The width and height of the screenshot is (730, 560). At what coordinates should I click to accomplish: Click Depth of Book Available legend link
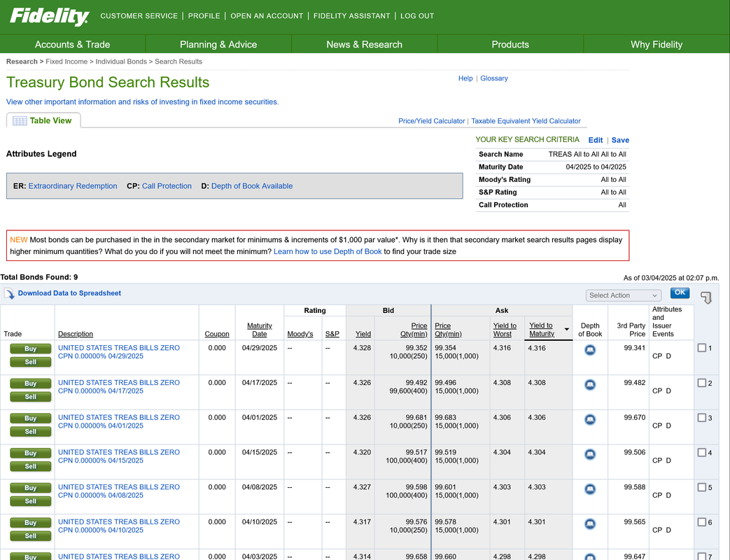252,185
